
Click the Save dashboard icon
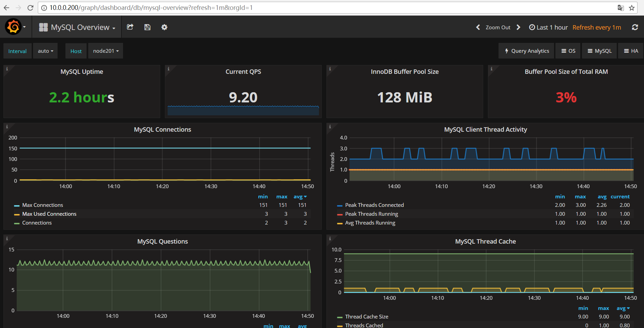147,27
